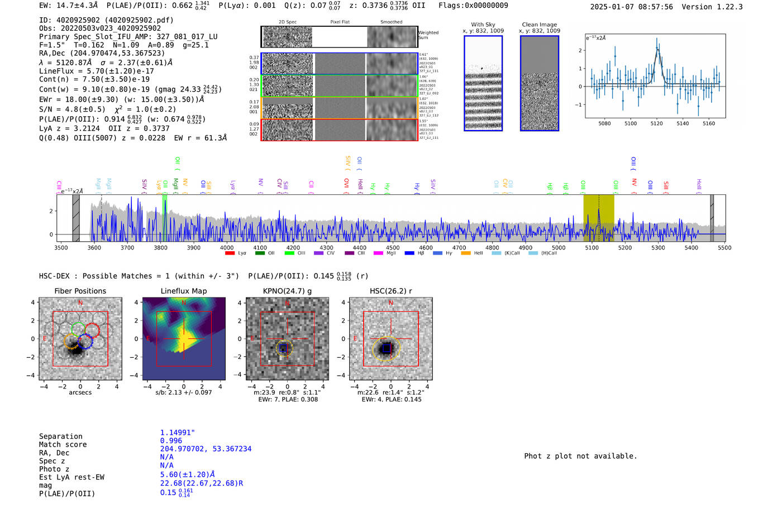782x532 pixels.
Task: Click the hatched gray band near 3550Å
Action: [76, 218]
